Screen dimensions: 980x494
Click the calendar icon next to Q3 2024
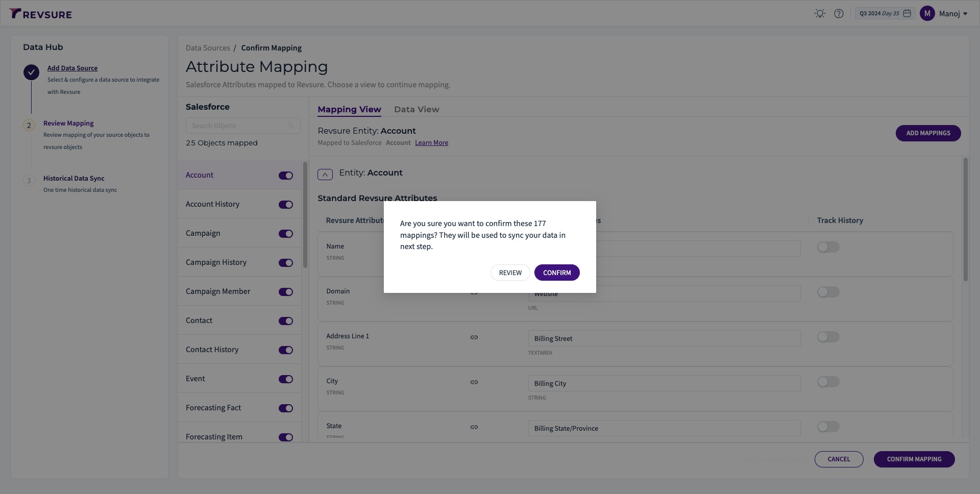(x=907, y=13)
